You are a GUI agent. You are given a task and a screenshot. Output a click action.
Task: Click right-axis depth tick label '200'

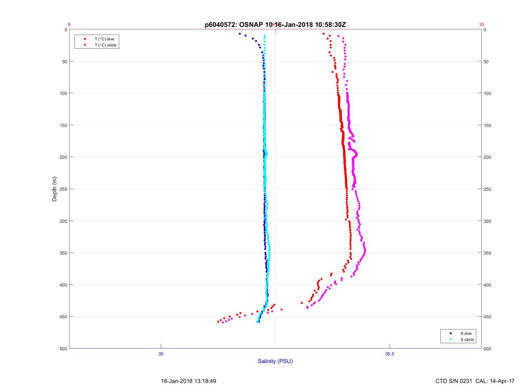(x=488, y=157)
